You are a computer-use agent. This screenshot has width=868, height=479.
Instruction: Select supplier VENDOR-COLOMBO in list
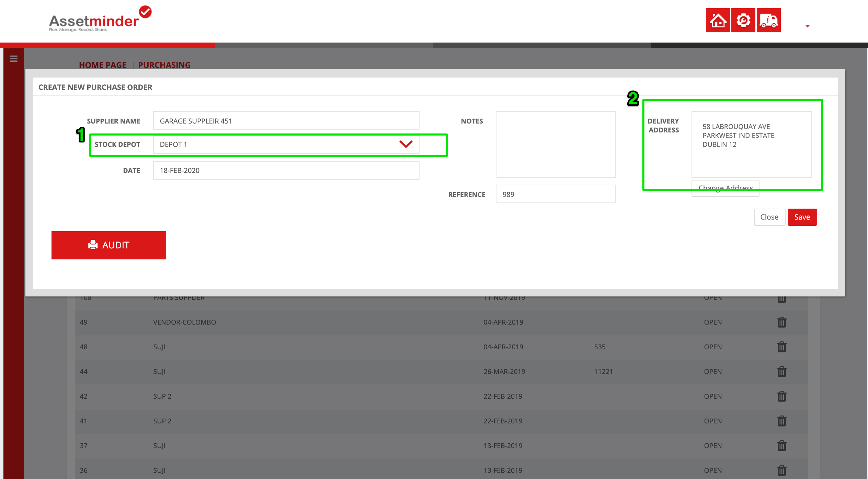(185, 322)
